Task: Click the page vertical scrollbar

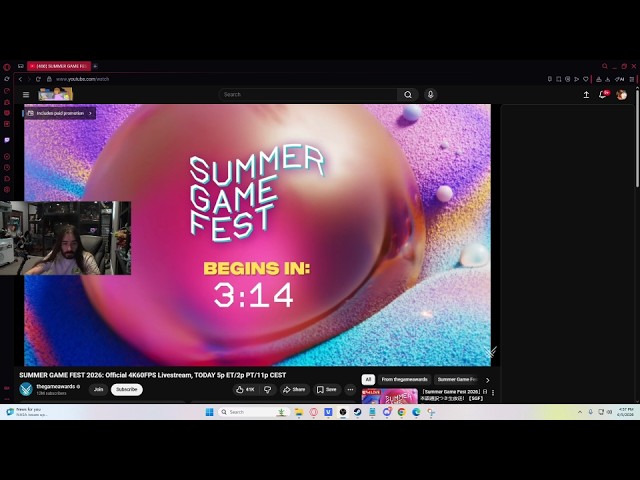Action: pos(637,137)
